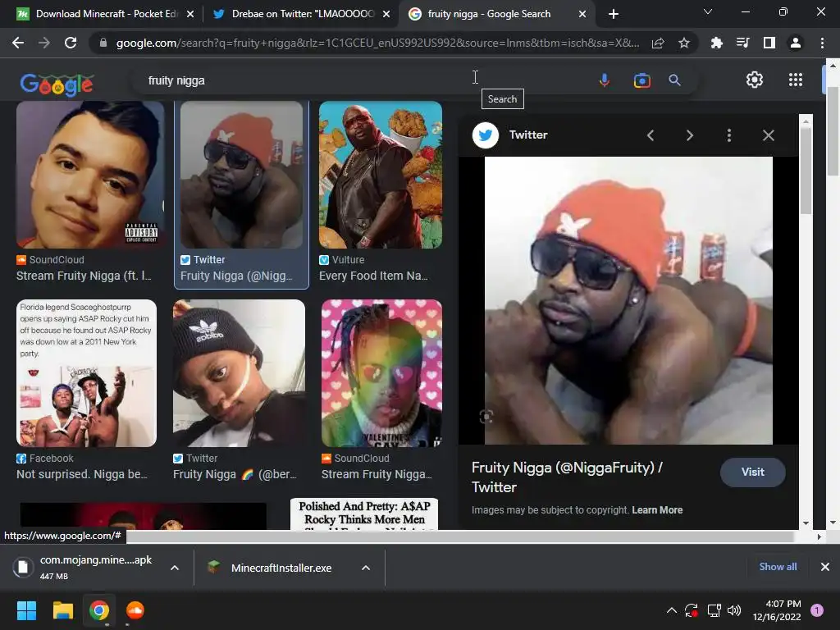The image size is (840, 630).
Task: Open the volume control in system tray
Action: pyautogui.click(x=734, y=610)
